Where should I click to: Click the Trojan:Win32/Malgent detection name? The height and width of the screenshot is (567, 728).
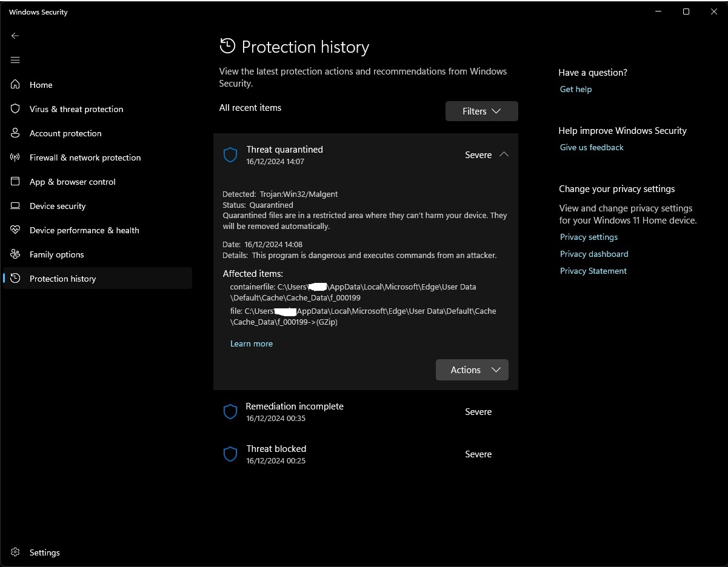(x=299, y=194)
